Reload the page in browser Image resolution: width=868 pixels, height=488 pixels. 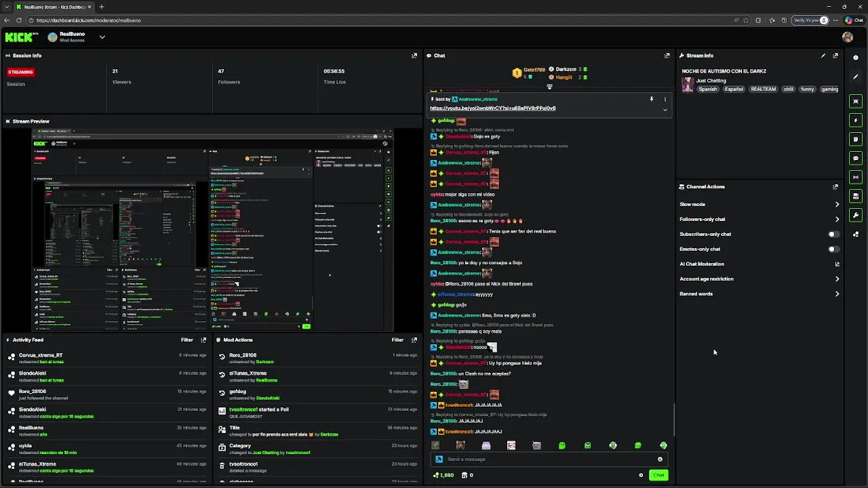19,20
